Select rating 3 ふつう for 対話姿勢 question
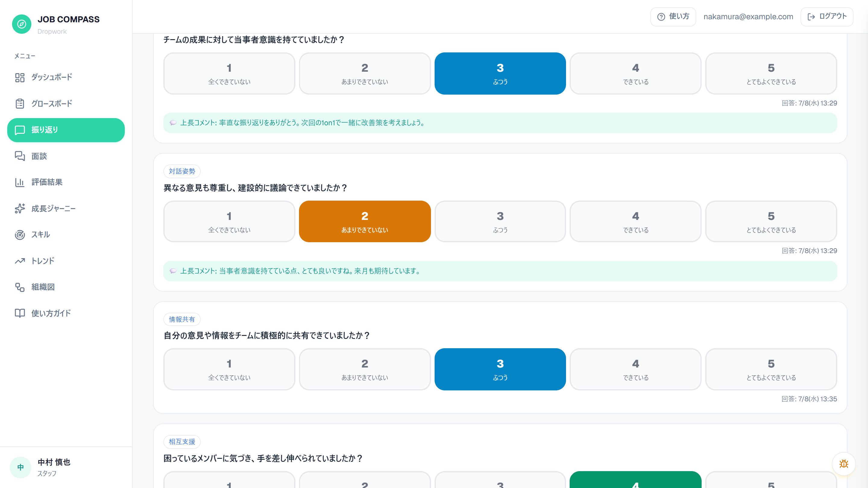This screenshot has width=868, height=488. click(x=500, y=222)
